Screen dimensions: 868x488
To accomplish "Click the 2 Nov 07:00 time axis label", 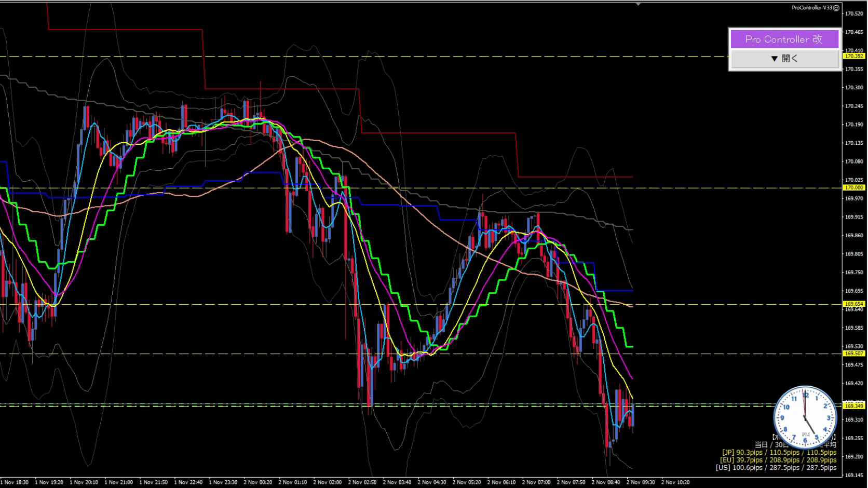I will (536, 482).
